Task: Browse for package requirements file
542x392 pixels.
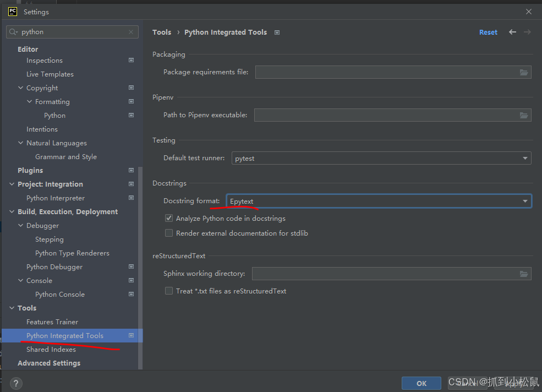Action: coord(524,72)
